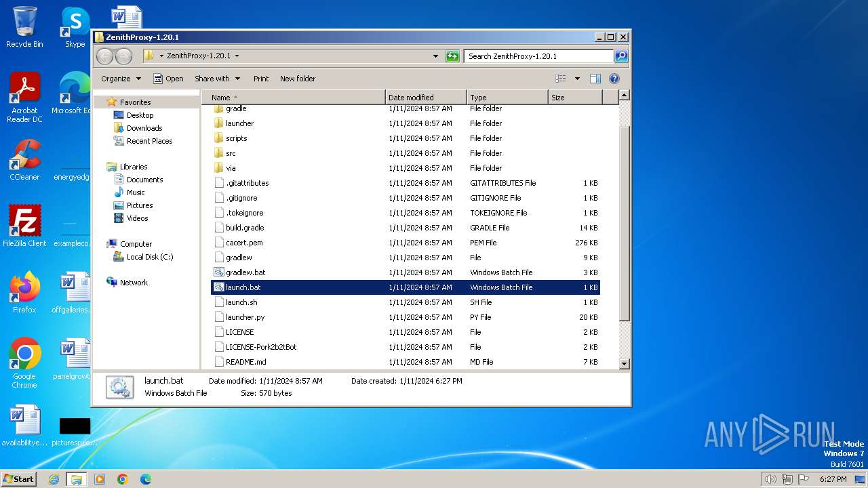Select Local Disk (C:)
This screenshot has height=488, width=868.
(150, 257)
